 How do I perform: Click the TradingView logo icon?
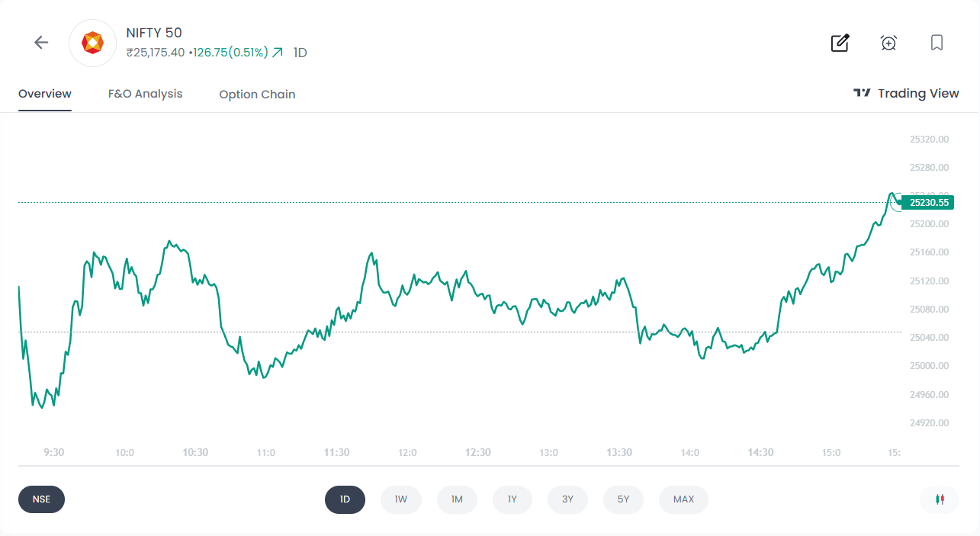tap(862, 93)
